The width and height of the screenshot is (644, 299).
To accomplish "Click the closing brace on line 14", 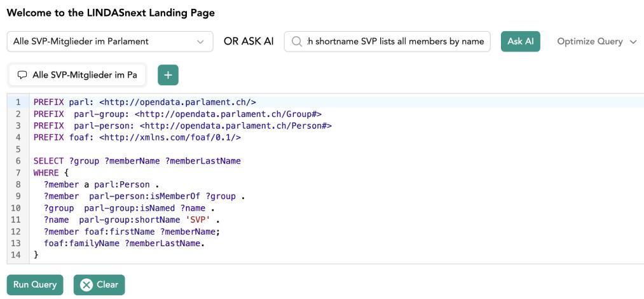I will coord(36,256).
